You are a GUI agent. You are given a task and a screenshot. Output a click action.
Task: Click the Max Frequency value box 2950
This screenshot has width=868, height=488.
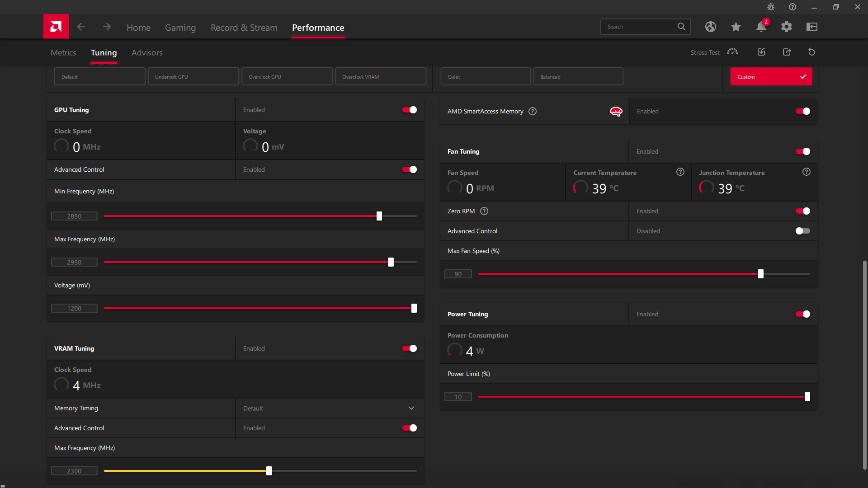74,262
